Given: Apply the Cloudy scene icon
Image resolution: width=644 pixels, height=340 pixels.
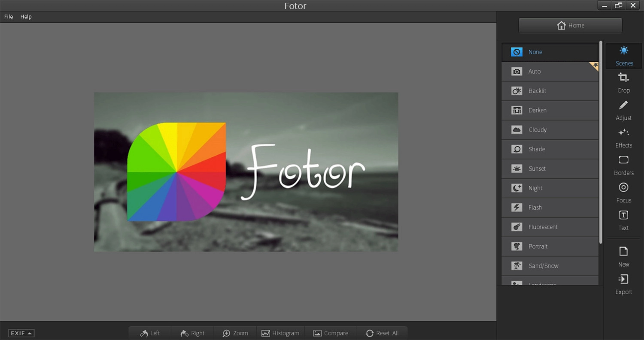Looking at the screenshot, I should tap(516, 129).
